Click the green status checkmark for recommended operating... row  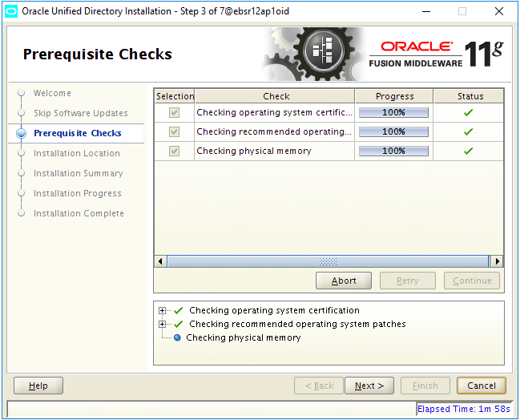click(468, 132)
